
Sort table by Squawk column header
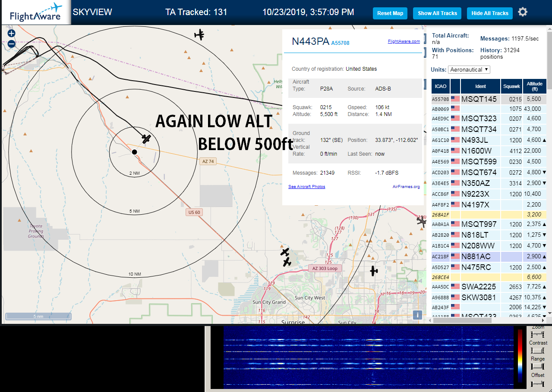coord(512,86)
